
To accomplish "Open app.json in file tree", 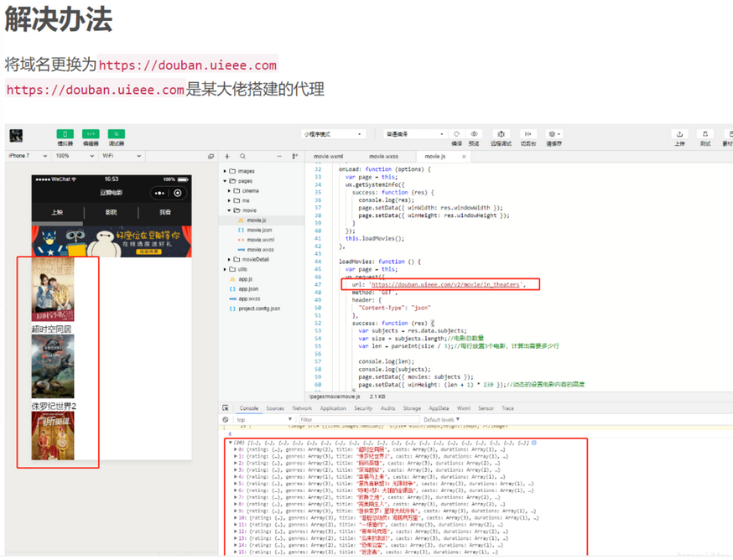I will [x=248, y=289].
